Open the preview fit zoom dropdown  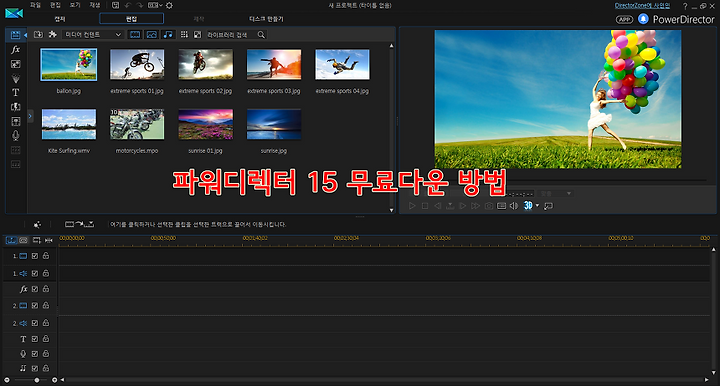[555, 194]
